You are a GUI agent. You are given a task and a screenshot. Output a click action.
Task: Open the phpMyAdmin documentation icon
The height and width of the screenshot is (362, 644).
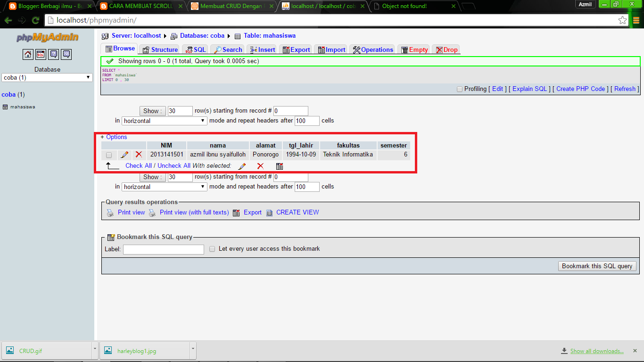pos(53,54)
